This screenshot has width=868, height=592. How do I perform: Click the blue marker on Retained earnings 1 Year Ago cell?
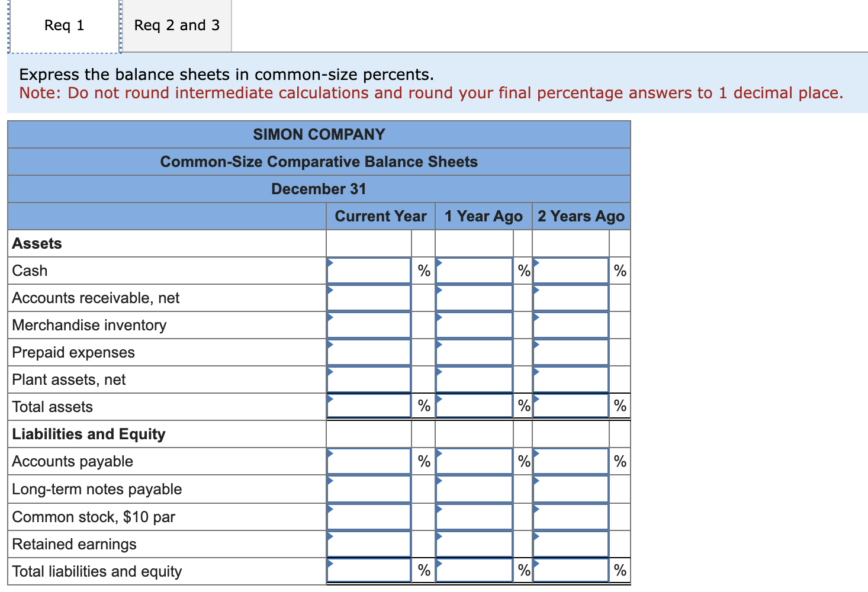point(439,537)
